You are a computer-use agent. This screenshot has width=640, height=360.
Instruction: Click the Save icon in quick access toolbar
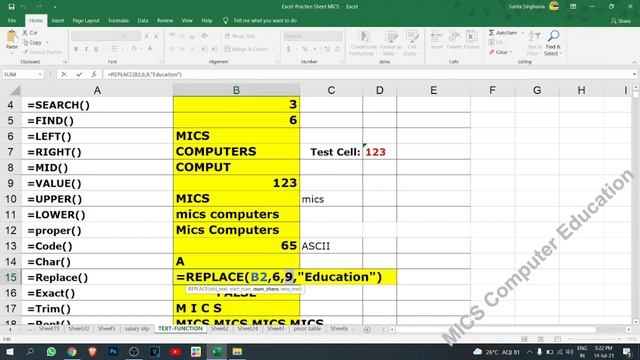11,7
